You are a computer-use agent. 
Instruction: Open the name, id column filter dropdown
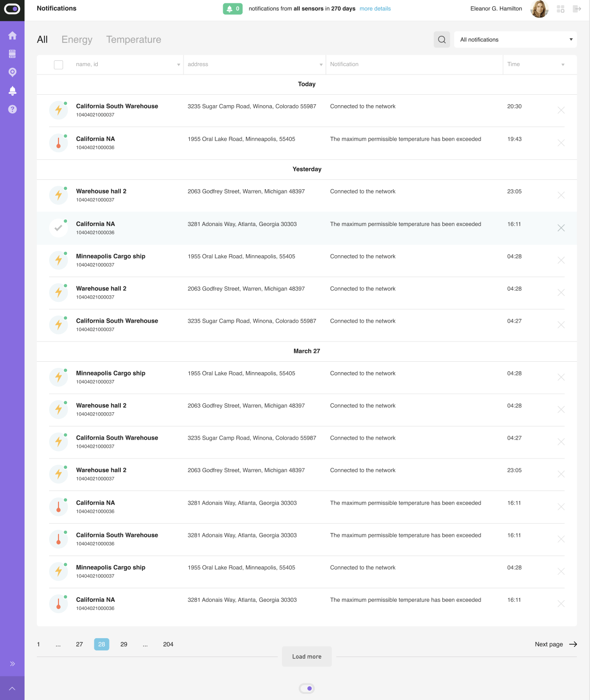178,65
